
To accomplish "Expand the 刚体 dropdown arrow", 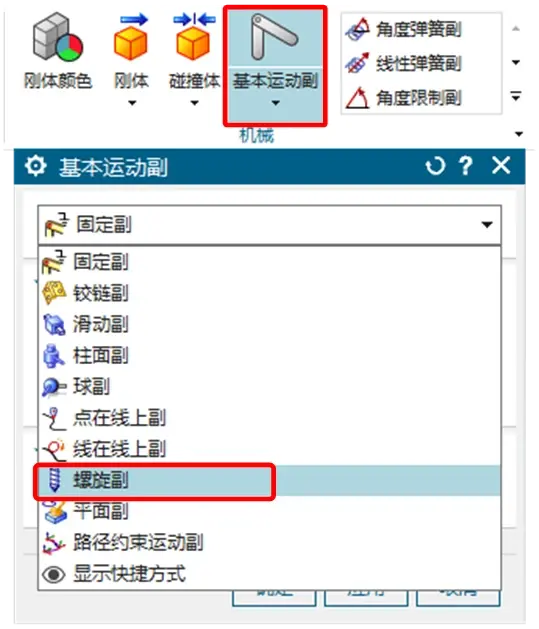I will point(132,103).
